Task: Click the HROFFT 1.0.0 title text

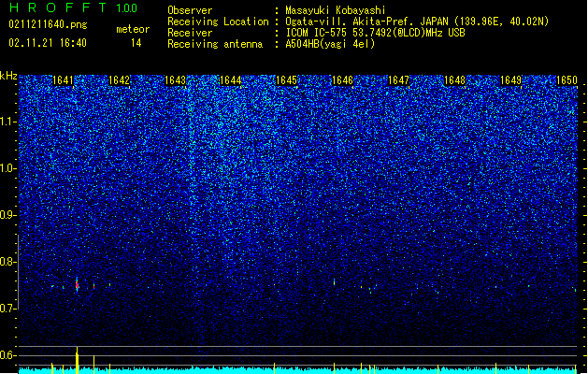Action: point(73,7)
